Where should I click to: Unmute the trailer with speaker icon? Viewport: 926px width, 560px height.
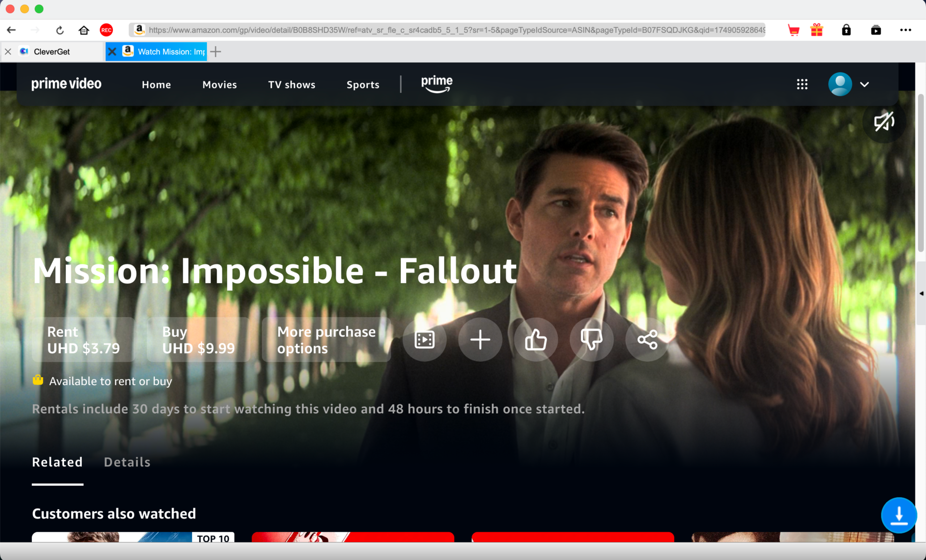click(884, 121)
